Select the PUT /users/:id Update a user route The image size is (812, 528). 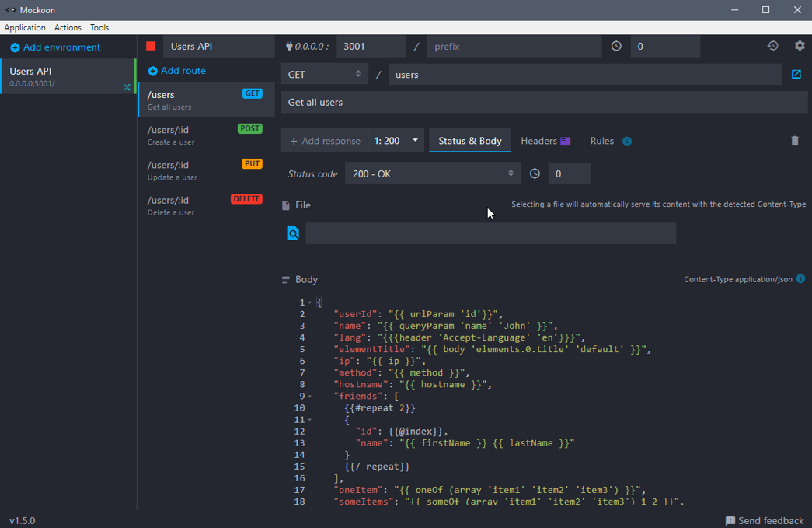pyautogui.click(x=206, y=170)
